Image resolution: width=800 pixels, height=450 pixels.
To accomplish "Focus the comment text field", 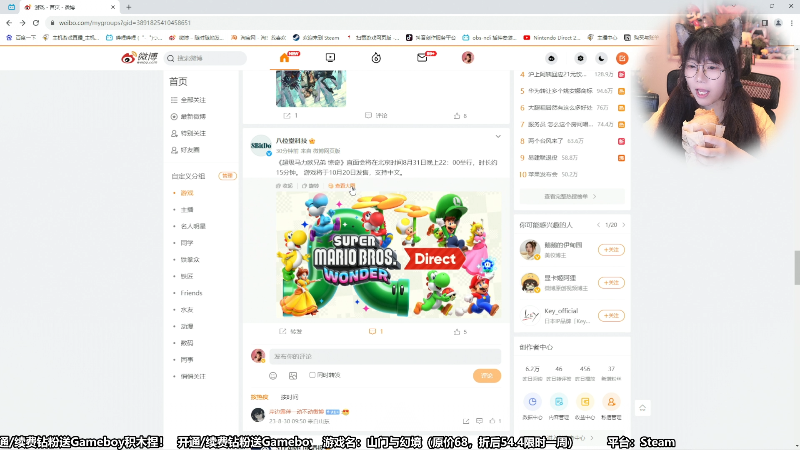I will [x=385, y=357].
